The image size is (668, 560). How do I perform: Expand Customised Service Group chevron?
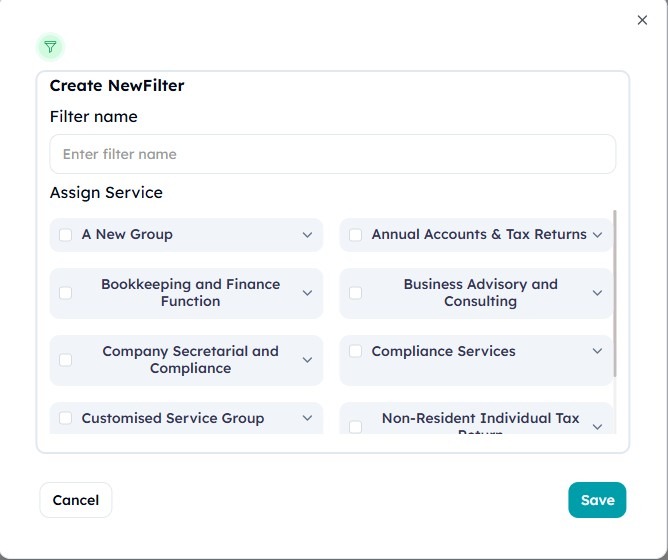(307, 418)
